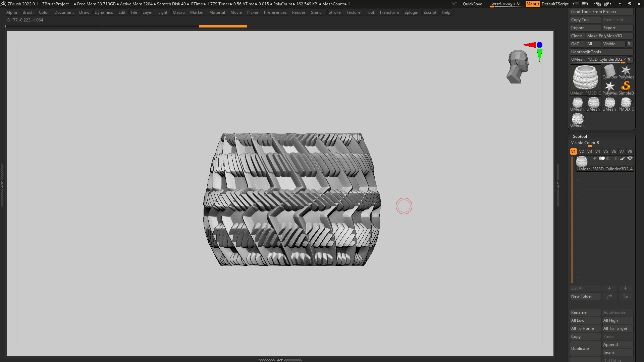Image resolution: width=644 pixels, height=362 pixels.
Task: Click the orange timeline progress bar
Action: (x=223, y=26)
